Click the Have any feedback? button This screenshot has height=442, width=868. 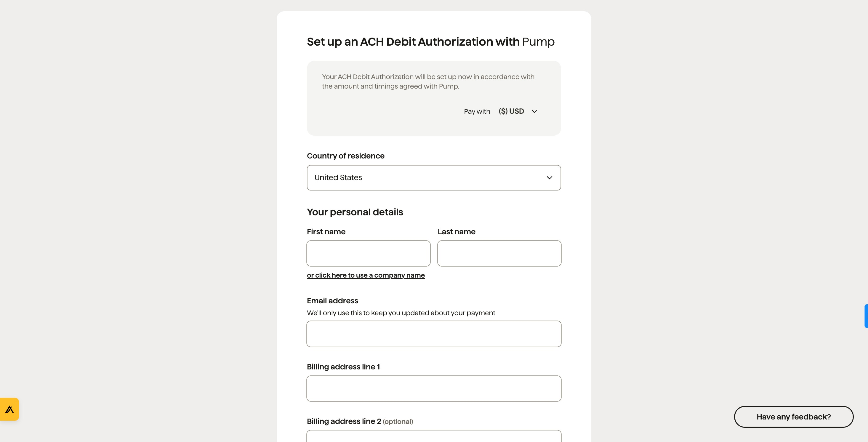point(794,417)
